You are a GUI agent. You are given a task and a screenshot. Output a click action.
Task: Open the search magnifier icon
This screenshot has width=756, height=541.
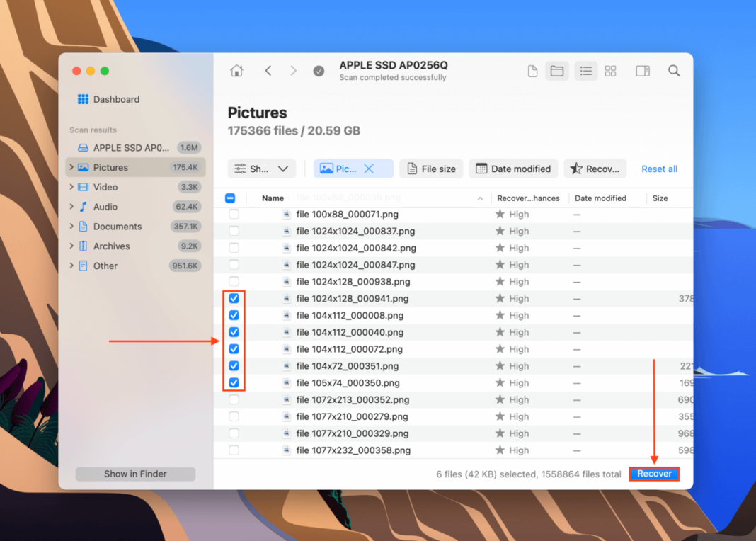point(674,71)
